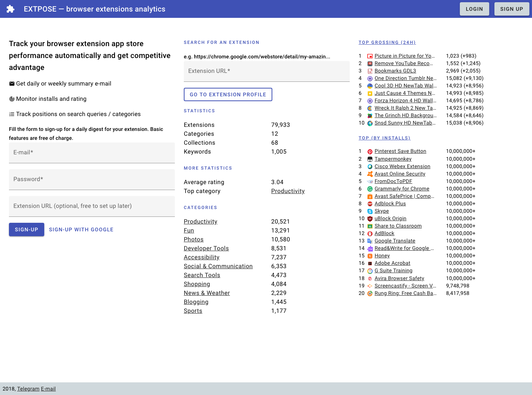Click the Rung Ring extension icon
Screen dimensions: 532x395
(370, 293)
